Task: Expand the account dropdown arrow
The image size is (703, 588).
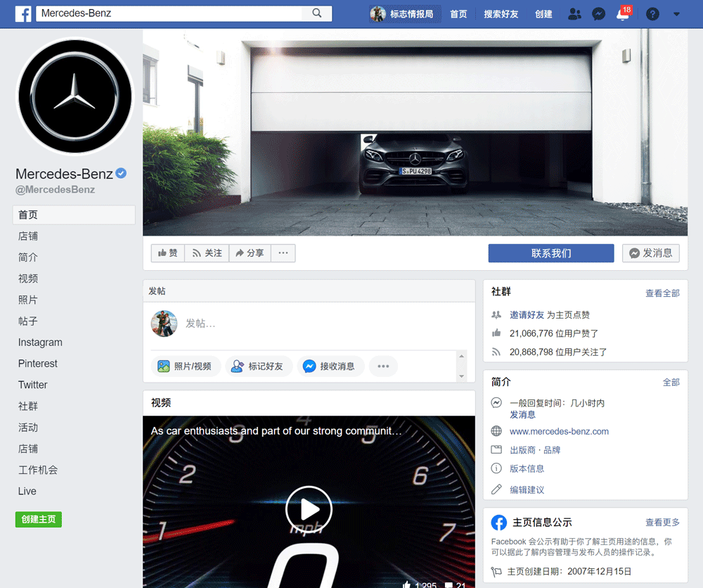Action: (x=676, y=14)
